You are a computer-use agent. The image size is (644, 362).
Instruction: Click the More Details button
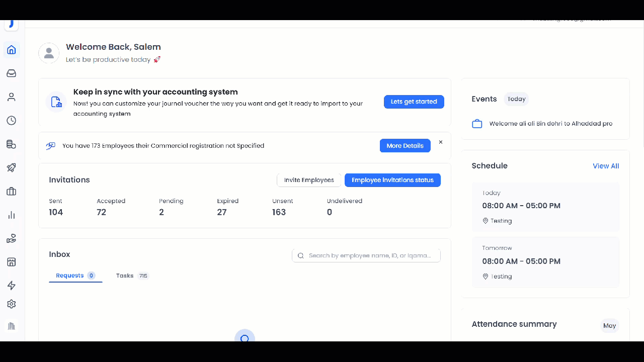tap(405, 146)
